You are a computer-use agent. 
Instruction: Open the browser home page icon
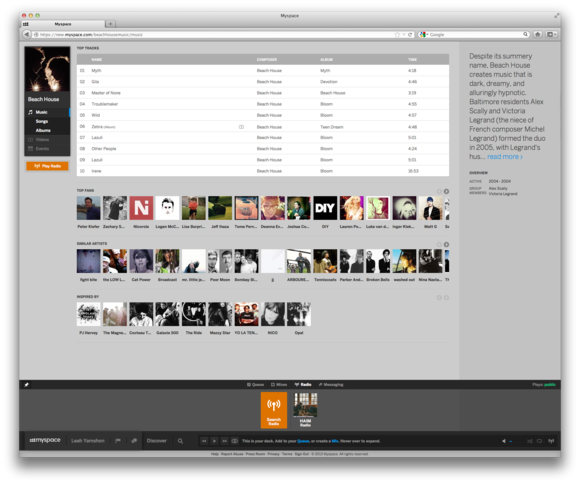[537, 34]
